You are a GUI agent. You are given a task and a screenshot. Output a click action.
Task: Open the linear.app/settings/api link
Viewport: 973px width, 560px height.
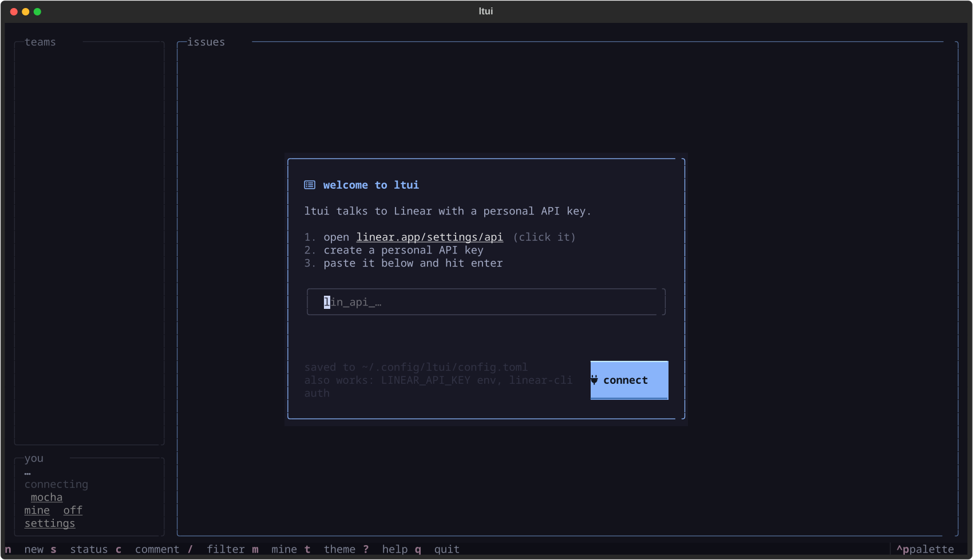tap(429, 237)
